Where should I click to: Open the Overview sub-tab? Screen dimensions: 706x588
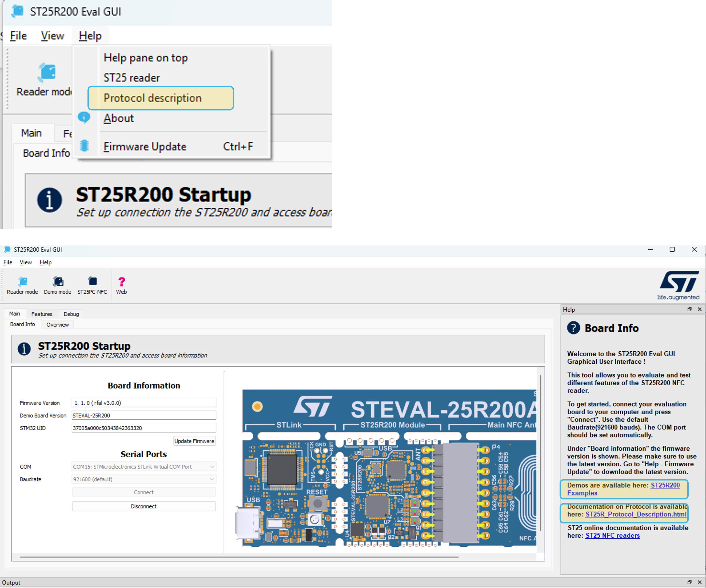(x=58, y=325)
